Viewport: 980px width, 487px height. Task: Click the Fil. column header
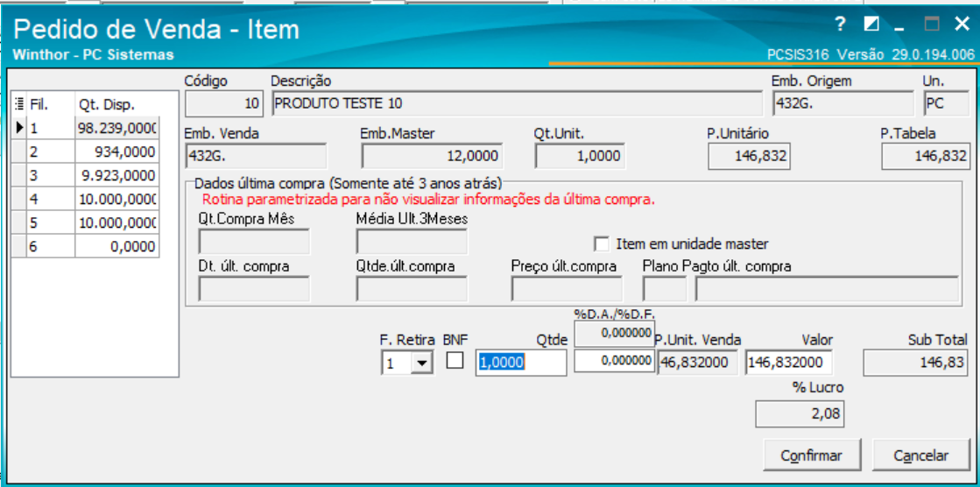point(50,104)
